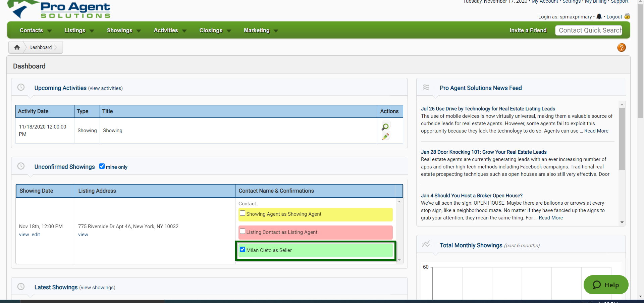The width and height of the screenshot is (644, 303).
Task: Click Read More on Jul 26 article
Action: [x=596, y=131]
